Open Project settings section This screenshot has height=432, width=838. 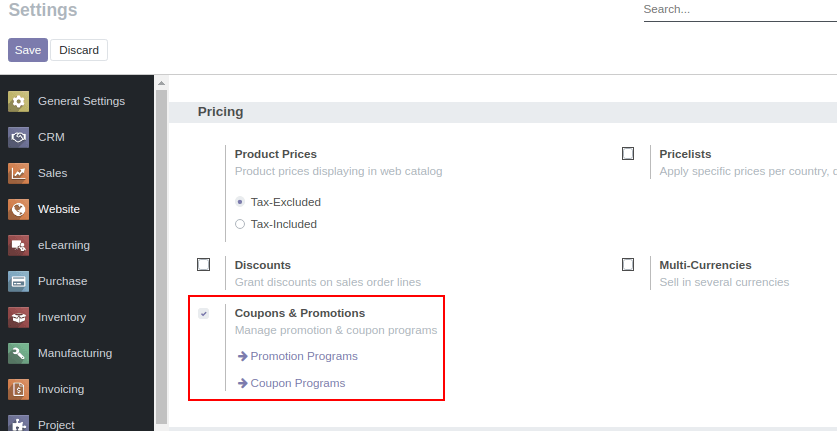(77, 422)
